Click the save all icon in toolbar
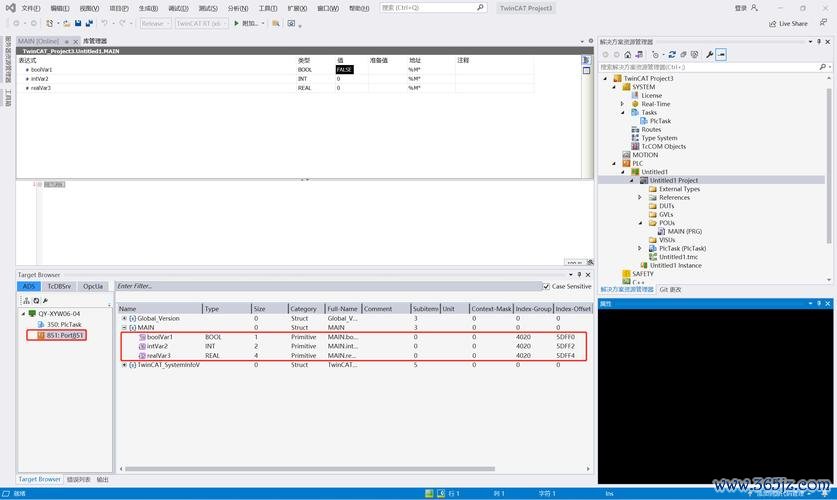 tap(89, 23)
